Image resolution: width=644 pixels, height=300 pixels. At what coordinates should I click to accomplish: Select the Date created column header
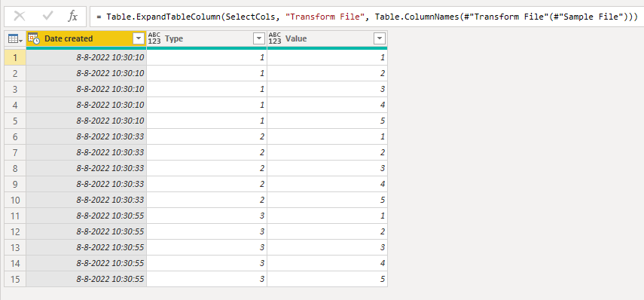coord(87,39)
